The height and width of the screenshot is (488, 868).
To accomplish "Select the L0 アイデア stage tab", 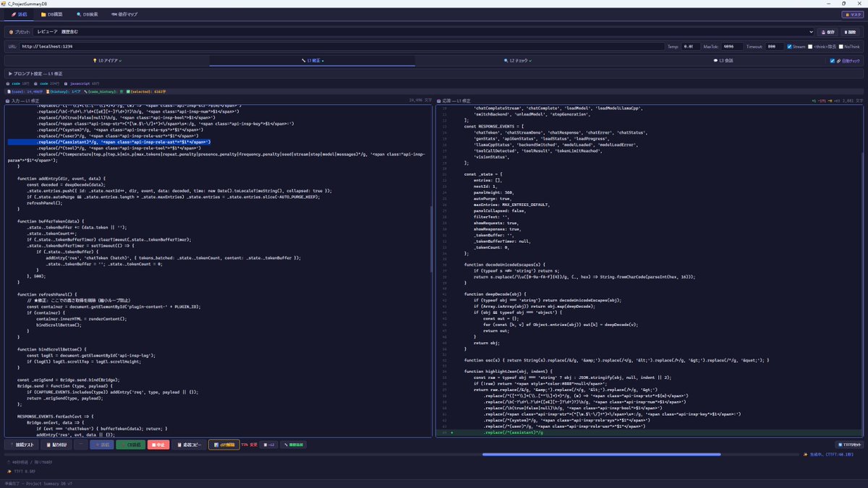I will point(107,61).
